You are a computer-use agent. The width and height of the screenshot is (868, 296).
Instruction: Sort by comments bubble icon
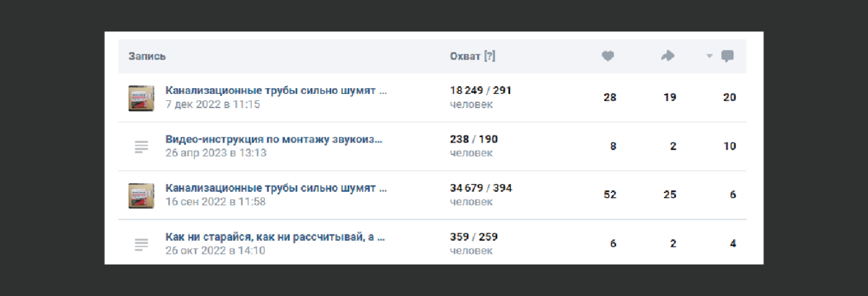[x=727, y=56]
